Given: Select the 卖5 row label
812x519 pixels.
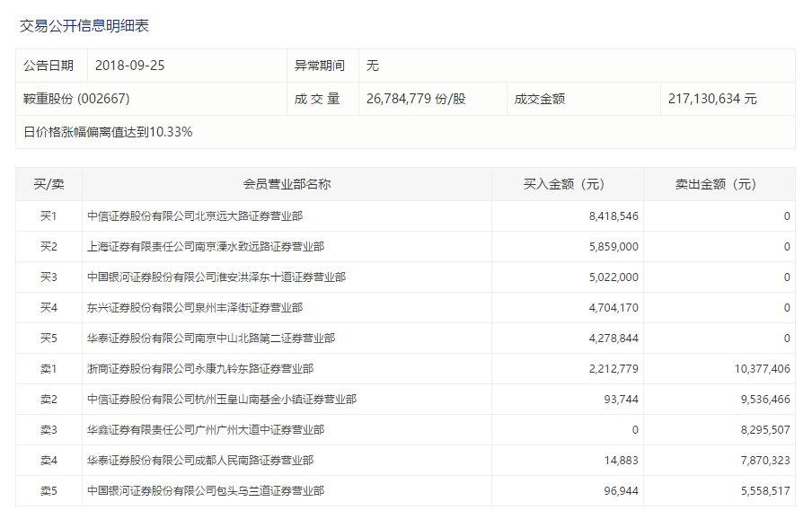Looking at the screenshot, I should (x=49, y=491).
